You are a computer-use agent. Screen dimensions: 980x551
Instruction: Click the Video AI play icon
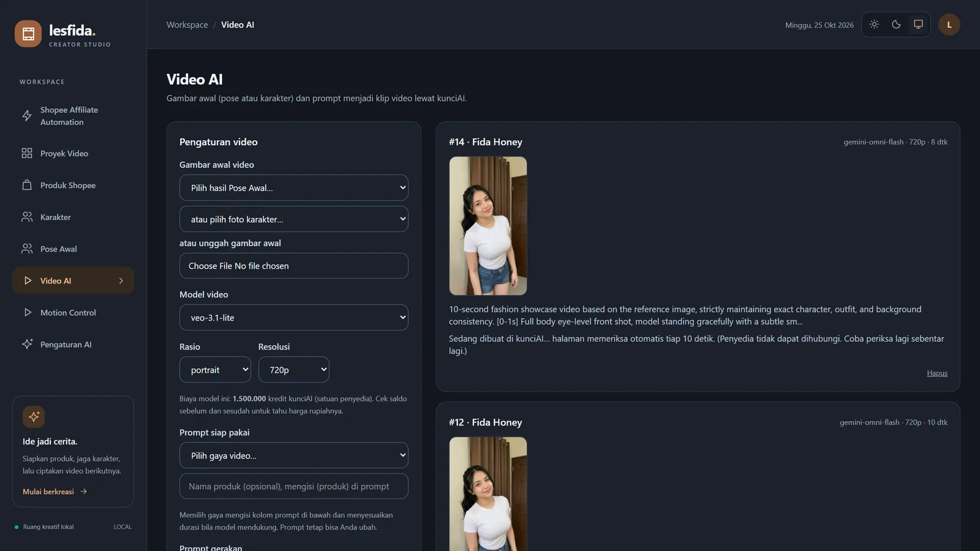28,280
